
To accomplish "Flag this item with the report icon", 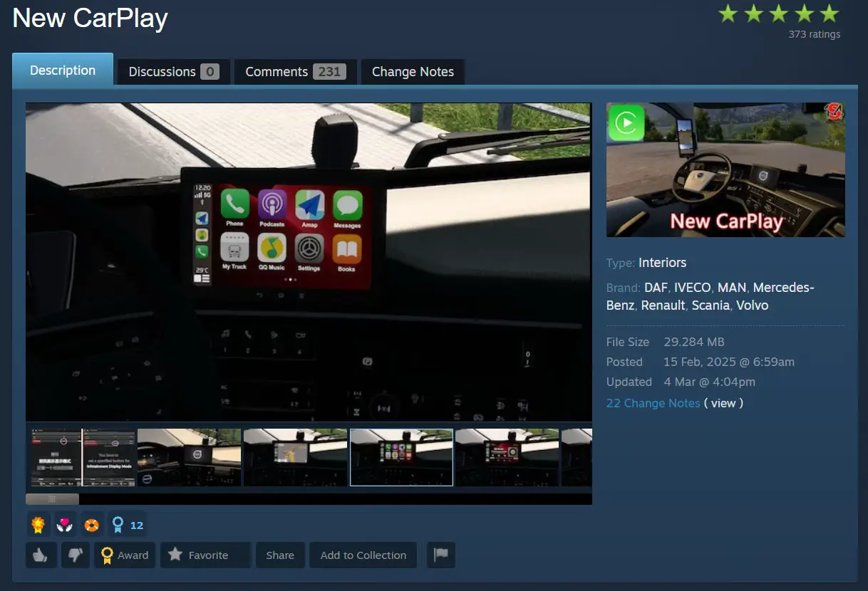I will 441,555.
